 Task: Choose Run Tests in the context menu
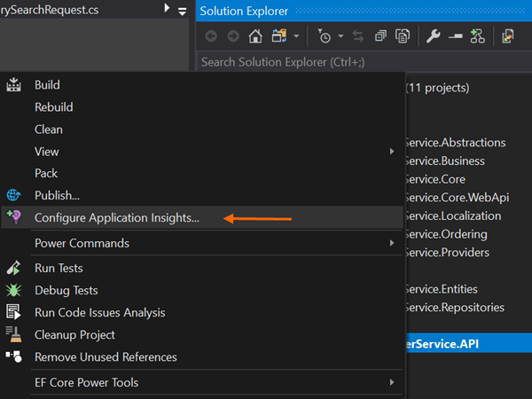58,268
